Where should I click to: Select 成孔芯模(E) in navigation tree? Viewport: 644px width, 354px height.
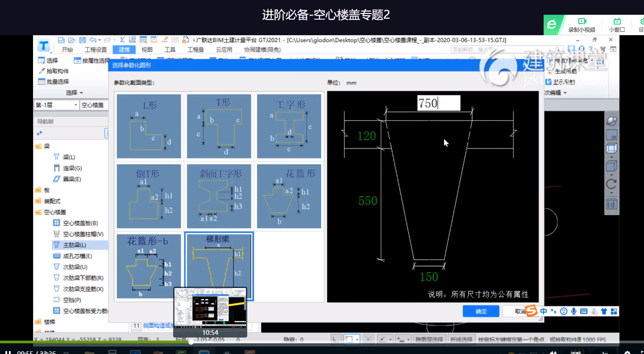(72, 256)
